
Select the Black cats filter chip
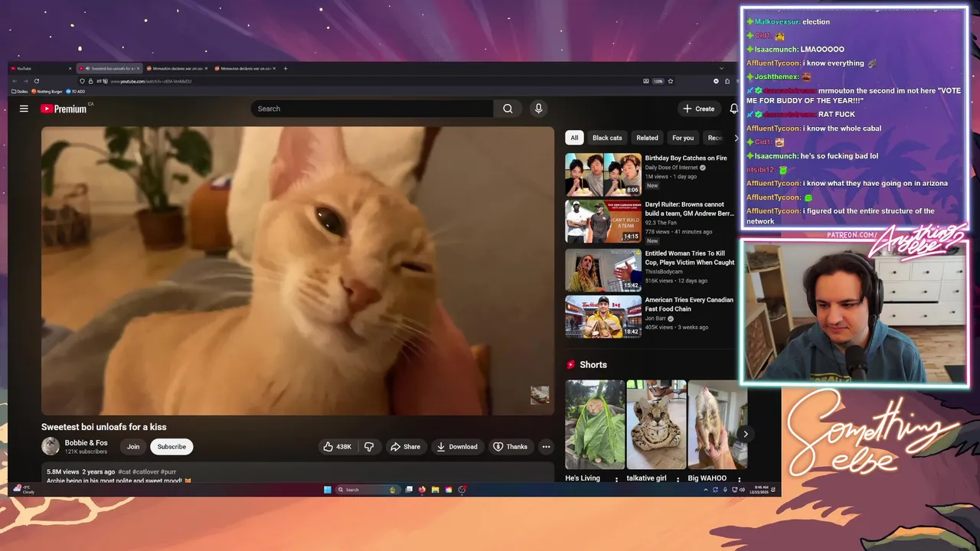click(x=607, y=138)
